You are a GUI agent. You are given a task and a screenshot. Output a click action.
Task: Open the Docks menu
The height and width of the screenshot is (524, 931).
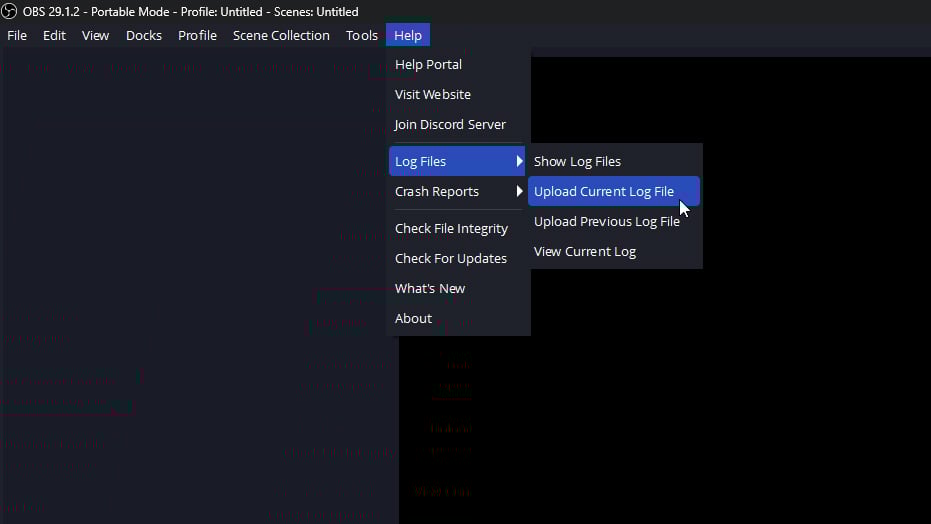coord(144,36)
